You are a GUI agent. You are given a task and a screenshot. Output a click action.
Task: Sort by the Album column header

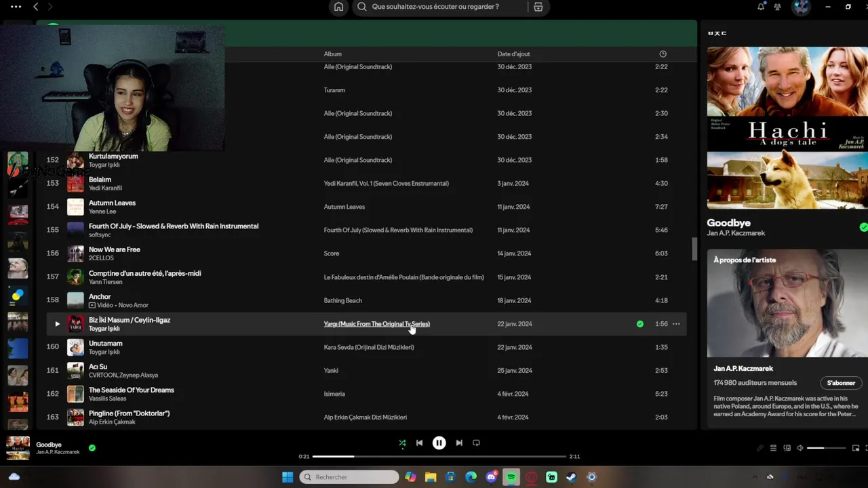pyautogui.click(x=332, y=54)
